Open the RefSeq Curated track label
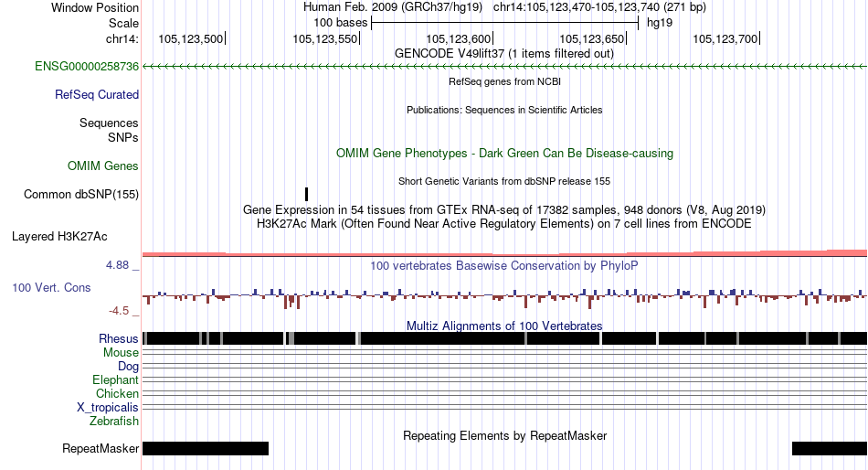The image size is (868, 470). tap(97, 95)
